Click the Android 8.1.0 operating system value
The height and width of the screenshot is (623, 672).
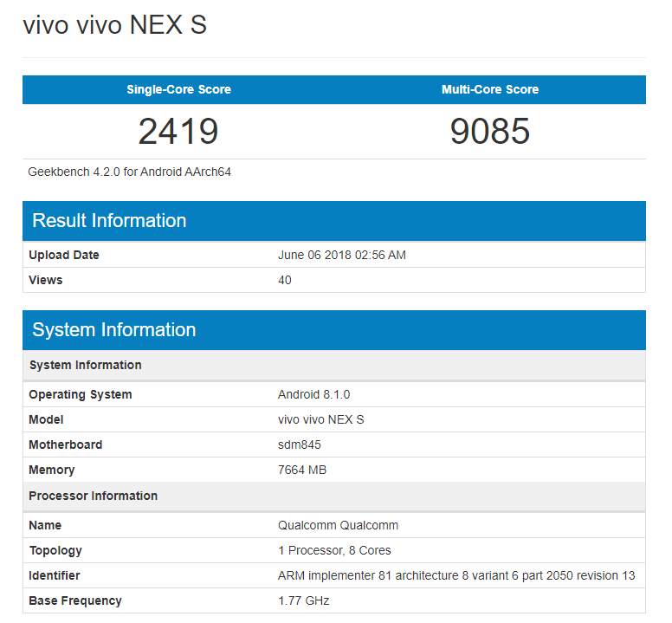pyautogui.click(x=313, y=394)
